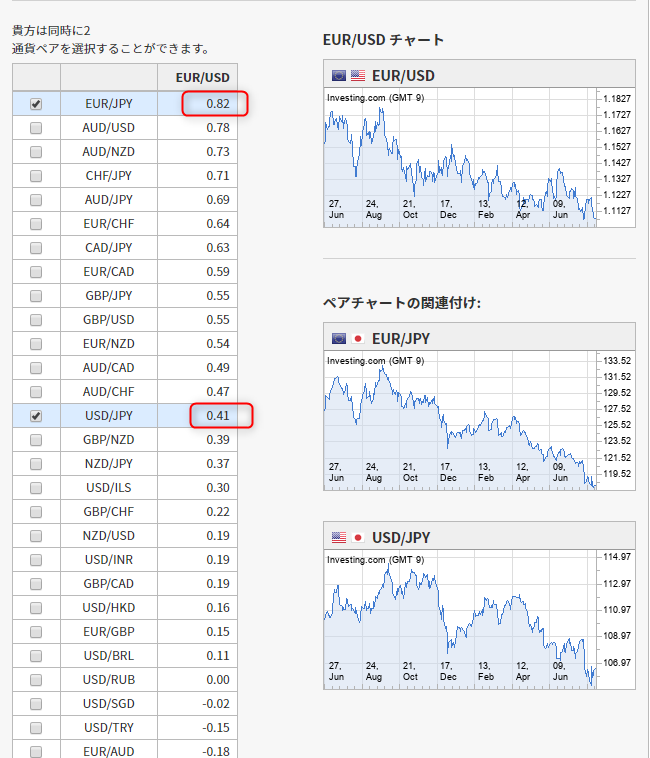Open the EUR/JPY chart title link
650x758 pixels.
402,338
